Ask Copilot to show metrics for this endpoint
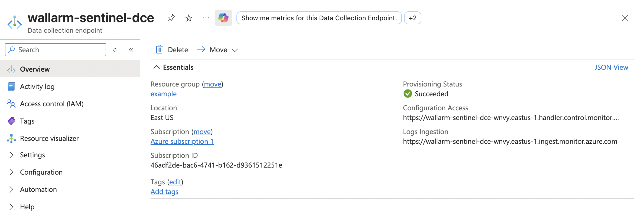 (319, 18)
